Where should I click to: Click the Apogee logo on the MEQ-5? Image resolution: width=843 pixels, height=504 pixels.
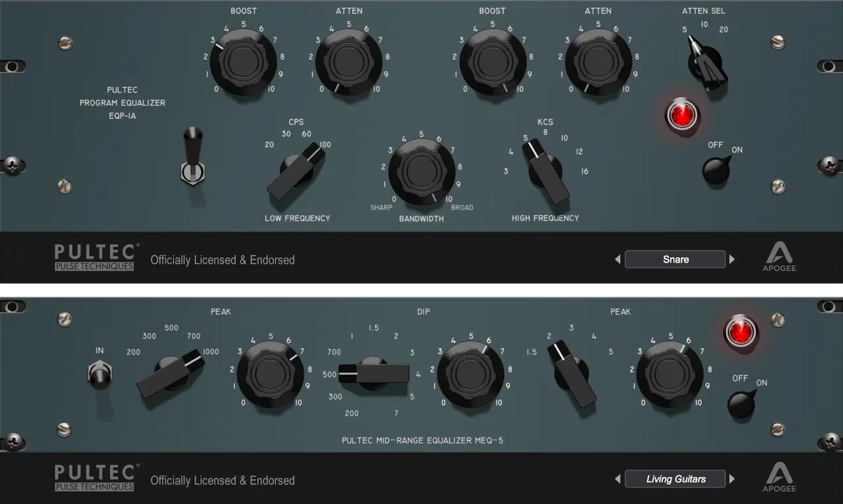pyautogui.click(x=779, y=476)
